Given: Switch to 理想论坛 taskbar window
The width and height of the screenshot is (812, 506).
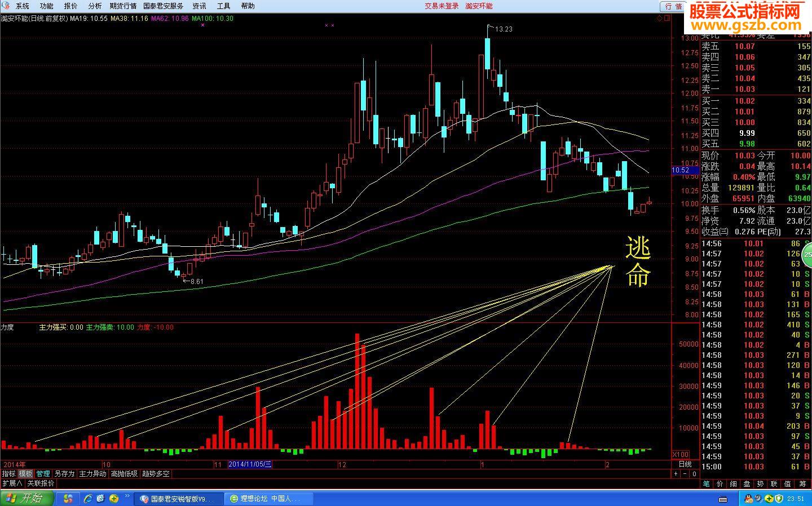Looking at the screenshot, I should pyautogui.click(x=268, y=499).
